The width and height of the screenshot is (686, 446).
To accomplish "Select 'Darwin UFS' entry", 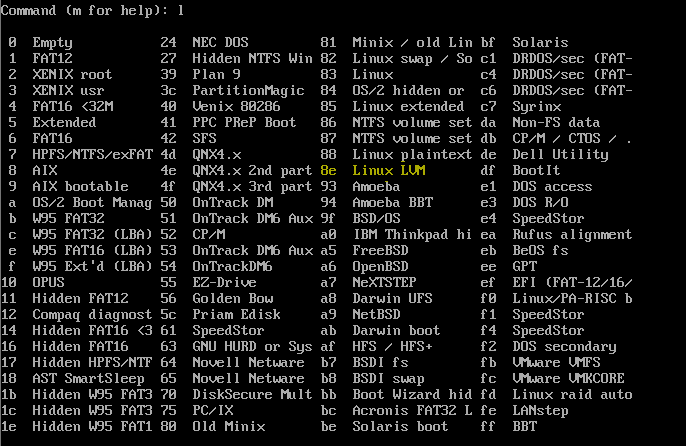I will coord(392,299).
